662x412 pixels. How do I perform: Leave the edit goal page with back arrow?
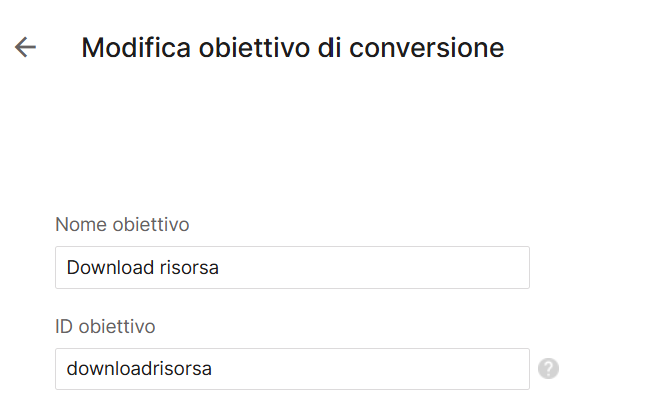(25, 47)
